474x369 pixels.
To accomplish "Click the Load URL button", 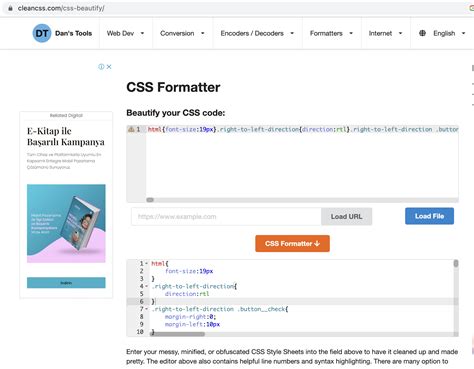I will coord(346,217).
